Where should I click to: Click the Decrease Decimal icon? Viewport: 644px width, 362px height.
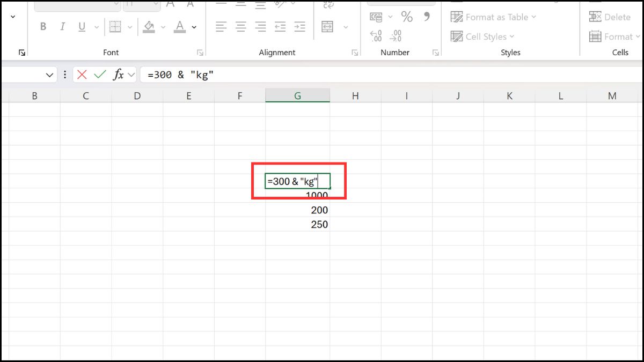[396, 35]
